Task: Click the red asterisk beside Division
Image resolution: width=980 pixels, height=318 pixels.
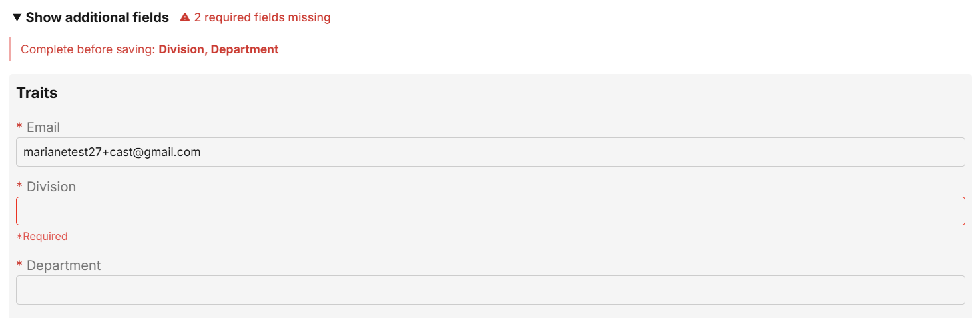Action: coord(19,187)
